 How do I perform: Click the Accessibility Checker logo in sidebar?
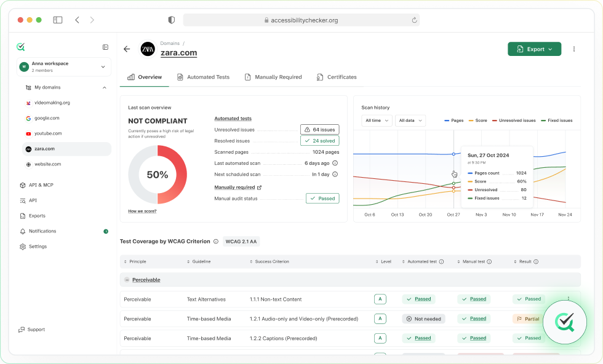pos(21,47)
